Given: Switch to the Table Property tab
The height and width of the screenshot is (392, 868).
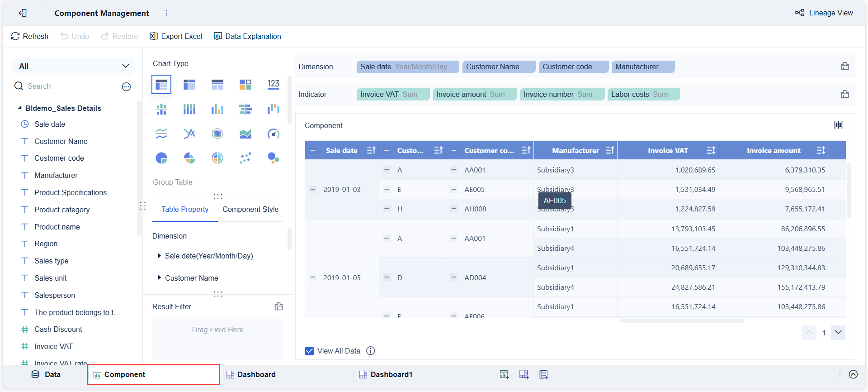Looking at the screenshot, I should click(185, 209).
